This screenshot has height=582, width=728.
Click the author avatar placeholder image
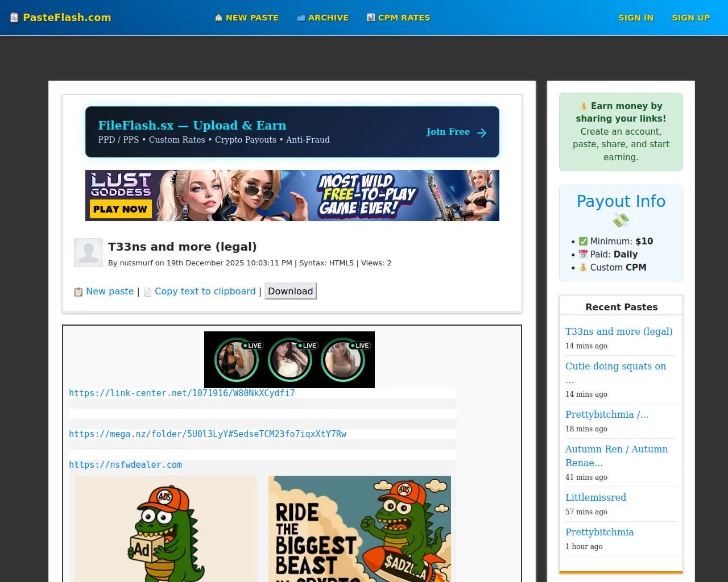(88, 252)
